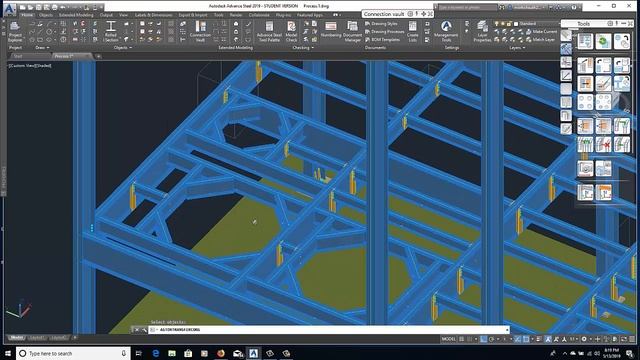
Task: Select the highlighted second category in Tools palette
Action: [566, 49]
